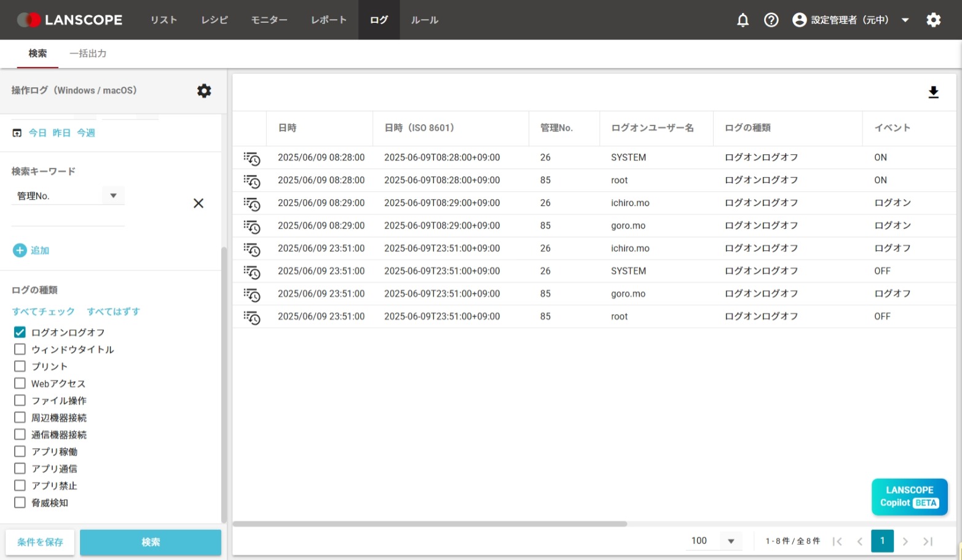Select the 今日 date link

[37, 133]
